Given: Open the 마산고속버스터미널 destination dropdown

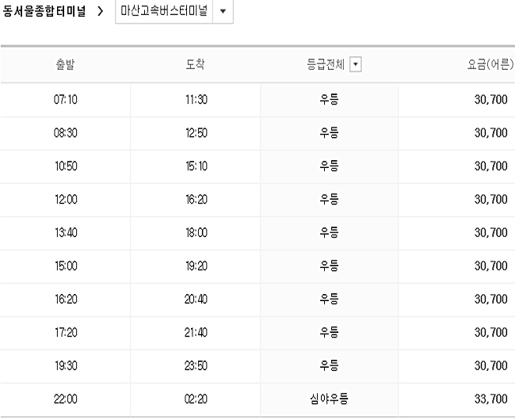Looking at the screenshot, I should point(174,11).
